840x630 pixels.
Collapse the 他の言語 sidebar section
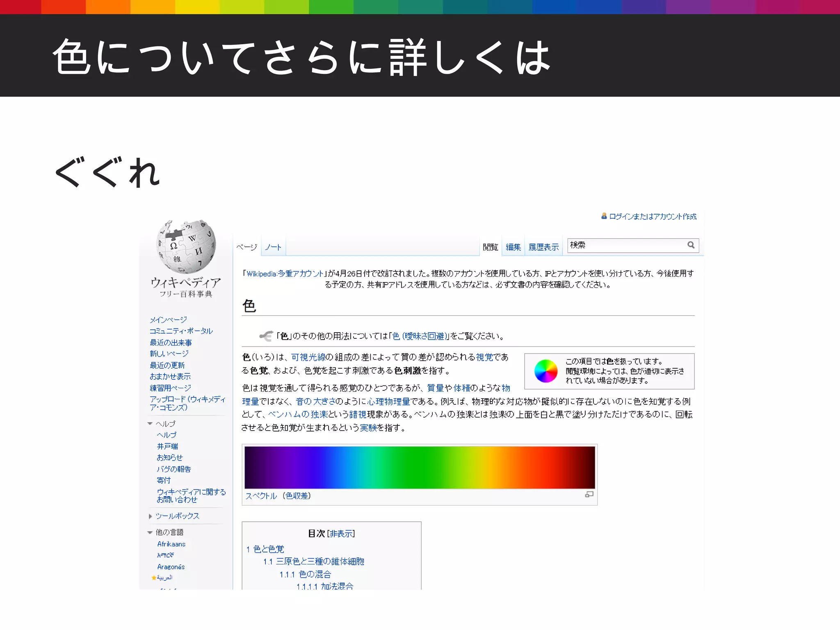coord(150,532)
